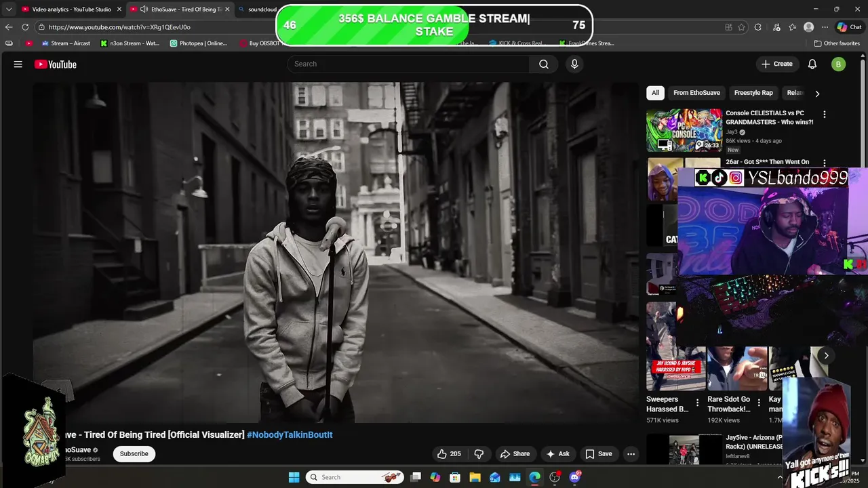
Task: Open Console CELESTIALS vs PC video thumbnail
Action: click(x=684, y=129)
